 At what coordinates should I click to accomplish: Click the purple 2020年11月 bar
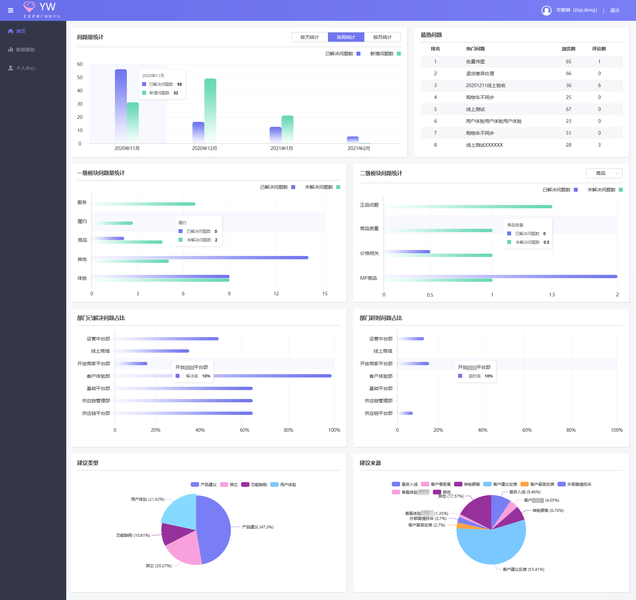[x=121, y=106]
